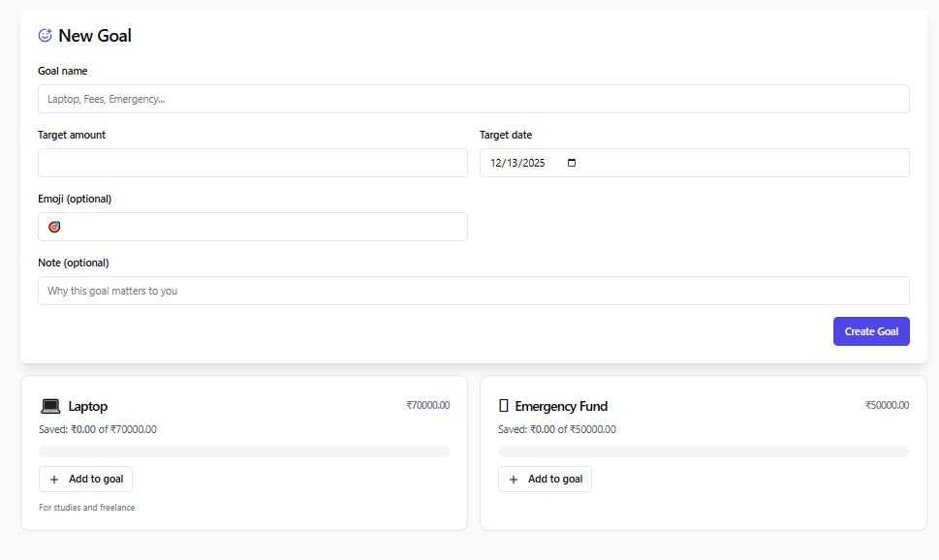The image size is (939, 560).
Task: Click the smiley icon beside New Goal
Action: point(45,36)
